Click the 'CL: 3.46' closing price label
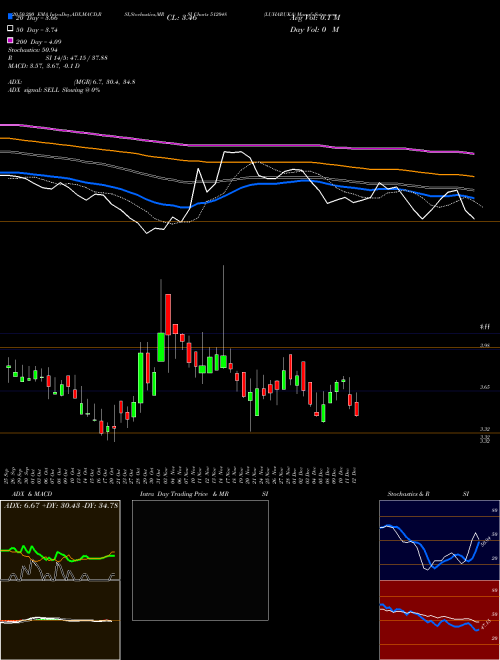The height and width of the screenshot is (660, 500). point(182,18)
